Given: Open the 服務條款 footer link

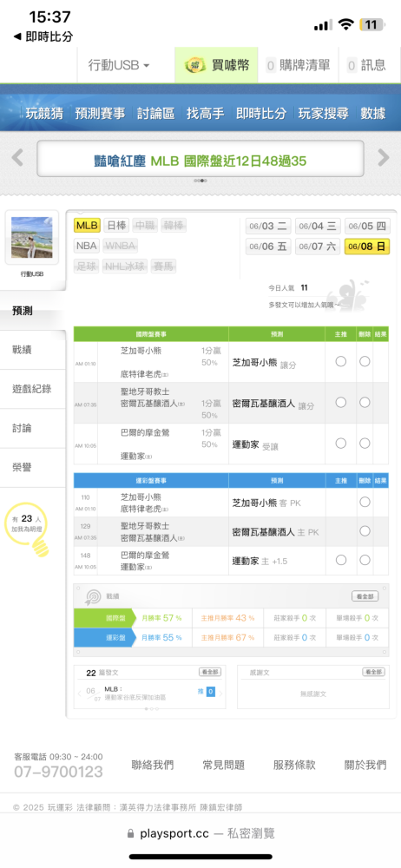Looking at the screenshot, I should coord(294,765).
